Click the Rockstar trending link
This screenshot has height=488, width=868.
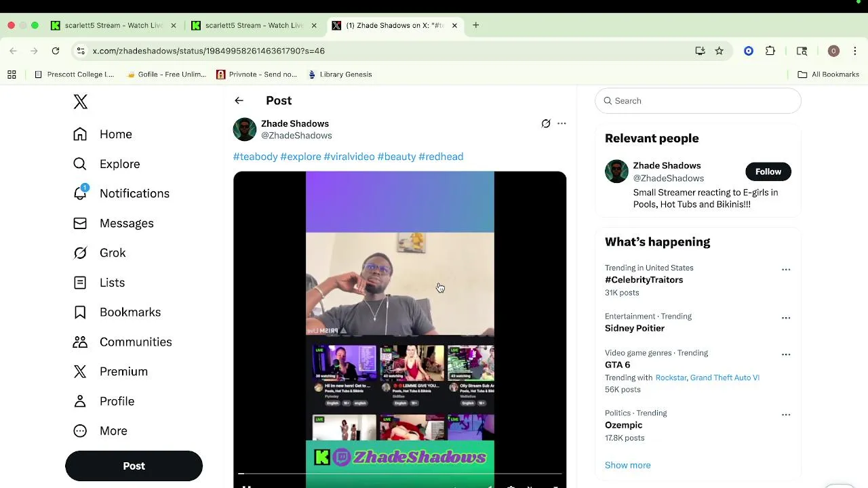tap(671, 378)
